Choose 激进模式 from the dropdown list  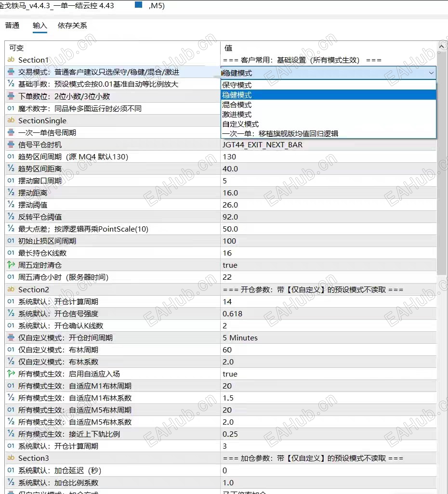(328, 115)
